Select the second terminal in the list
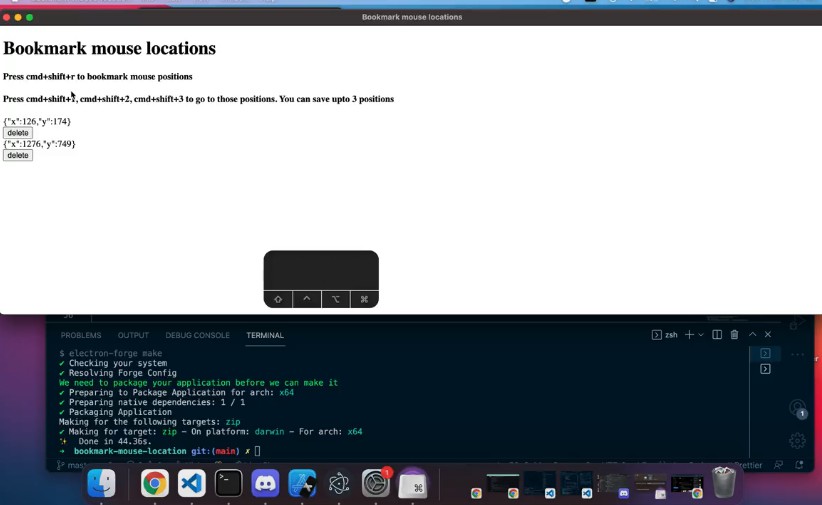 coord(765,369)
